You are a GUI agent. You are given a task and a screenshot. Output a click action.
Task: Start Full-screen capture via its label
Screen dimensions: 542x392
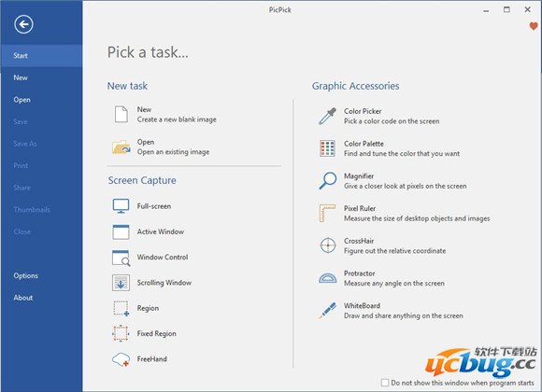coord(154,206)
